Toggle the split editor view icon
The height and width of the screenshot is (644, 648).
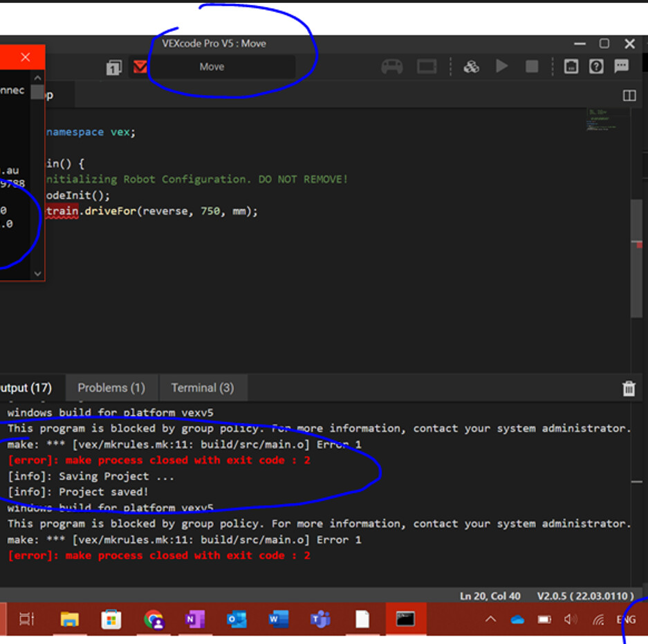coord(629,96)
